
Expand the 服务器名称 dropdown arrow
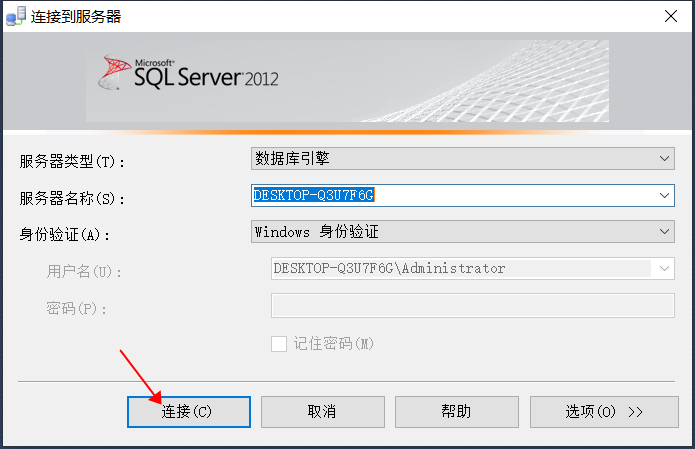point(664,195)
